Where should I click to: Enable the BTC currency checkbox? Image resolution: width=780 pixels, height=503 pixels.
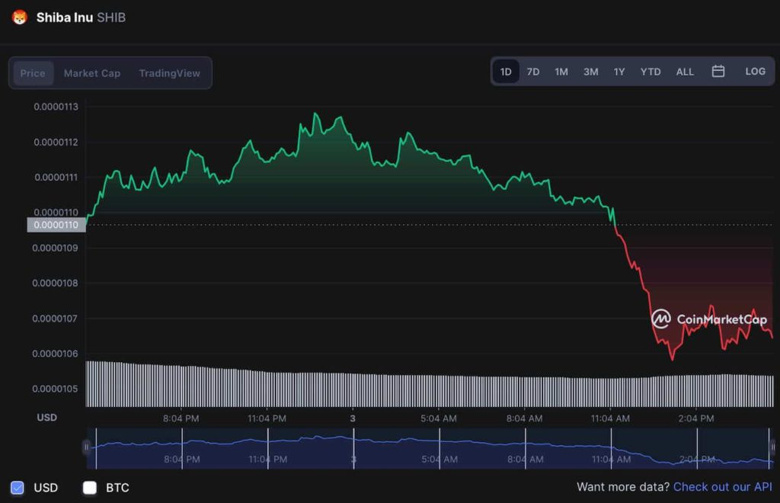click(90, 488)
